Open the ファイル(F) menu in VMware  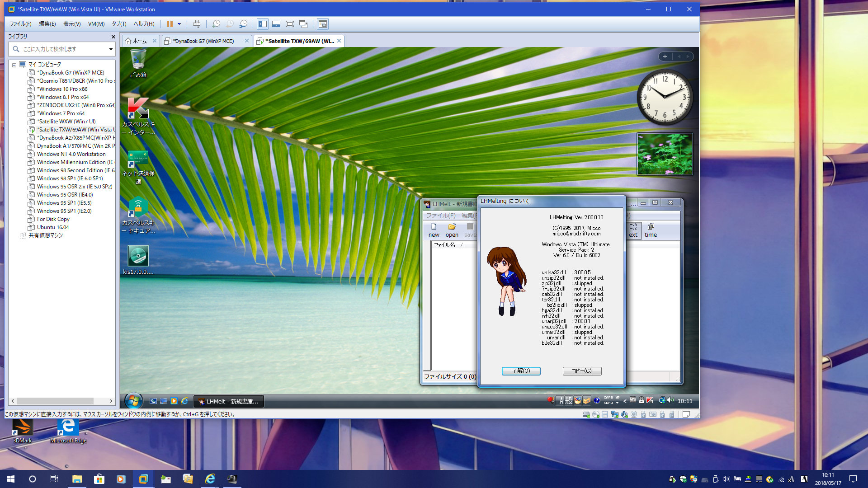[21, 24]
